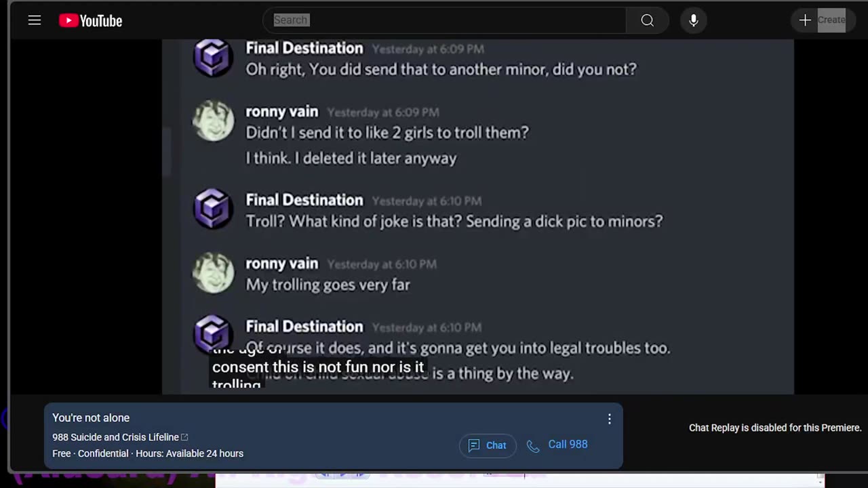Open the YouTube hamburger guide menu

click(35, 20)
